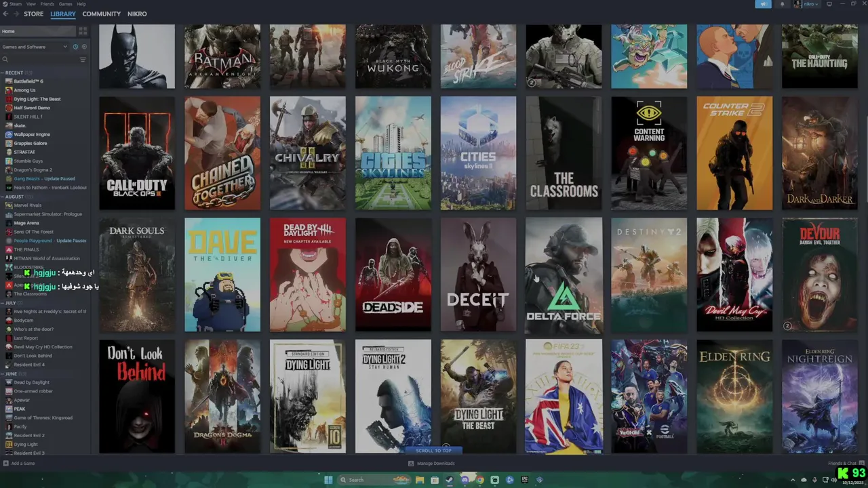868x488 pixels.
Task: Open the Deceit game cover
Action: coord(478,274)
